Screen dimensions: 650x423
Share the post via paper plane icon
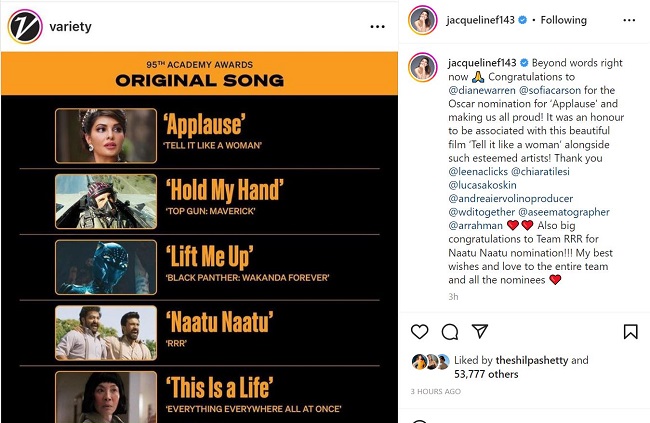[480, 332]
